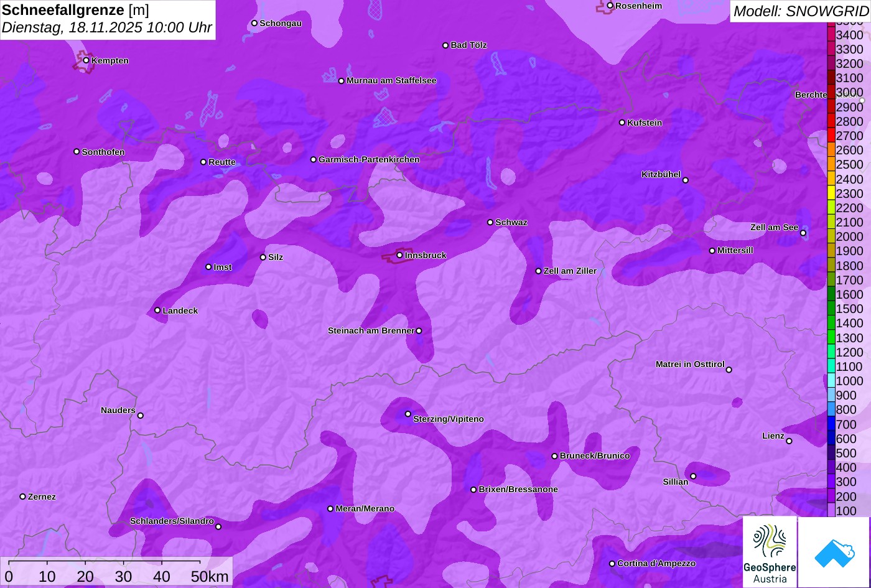Click the 2000 legend value
Screen dimensions: 871x588
tap(849, 236)
